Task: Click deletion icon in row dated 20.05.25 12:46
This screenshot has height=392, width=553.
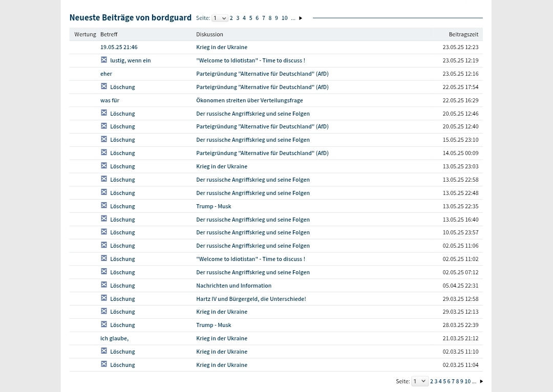Action: click(x=103, y=113)
